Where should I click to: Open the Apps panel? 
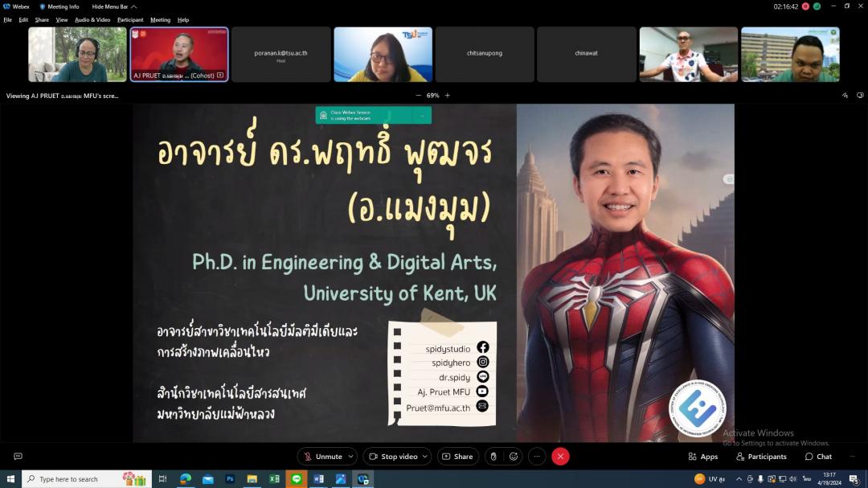coord(702,457)
